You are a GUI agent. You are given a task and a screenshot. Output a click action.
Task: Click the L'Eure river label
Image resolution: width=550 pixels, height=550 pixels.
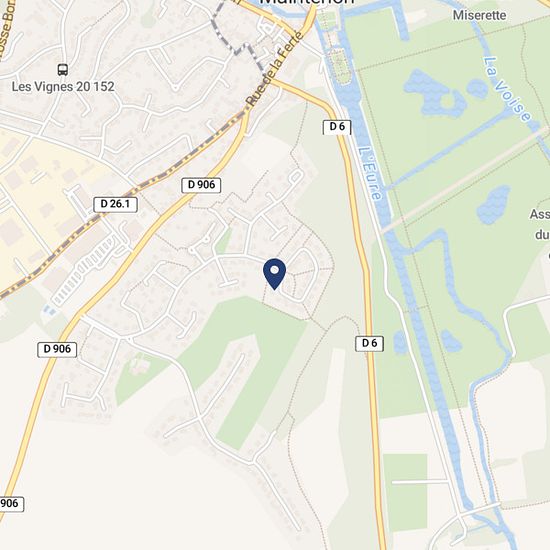[x=370, y=173]
